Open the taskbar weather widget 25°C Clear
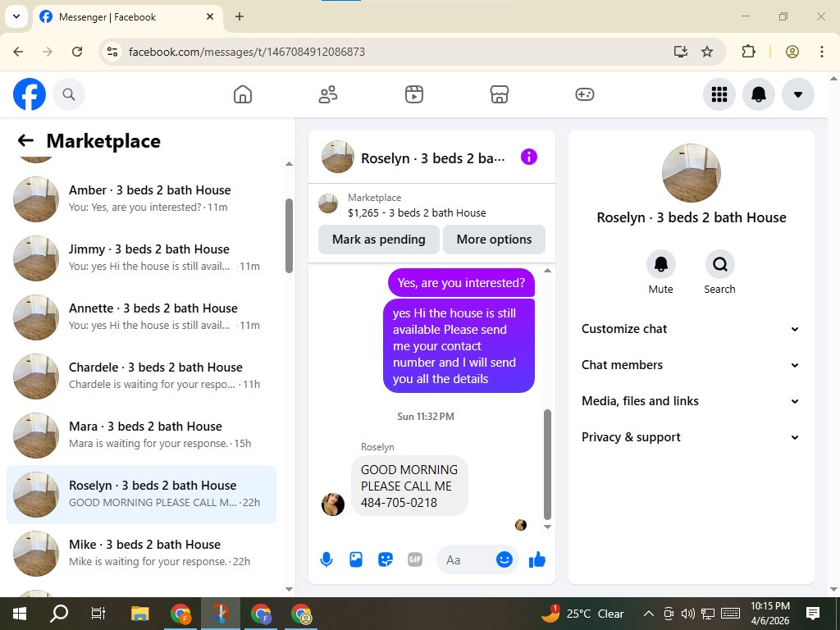The height and width of the screenshot is (630, 840). coord(583,614)
